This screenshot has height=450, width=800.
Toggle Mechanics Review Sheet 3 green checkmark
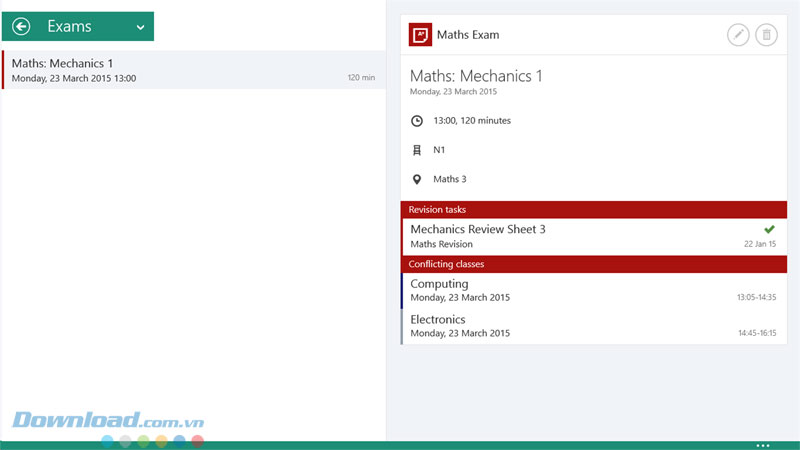[768, 230]
